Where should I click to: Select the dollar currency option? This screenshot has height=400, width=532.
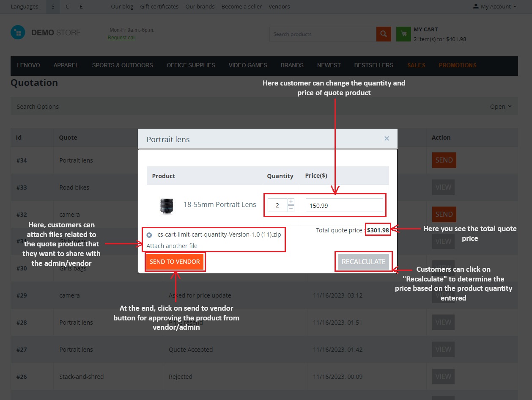click(53, 6)
